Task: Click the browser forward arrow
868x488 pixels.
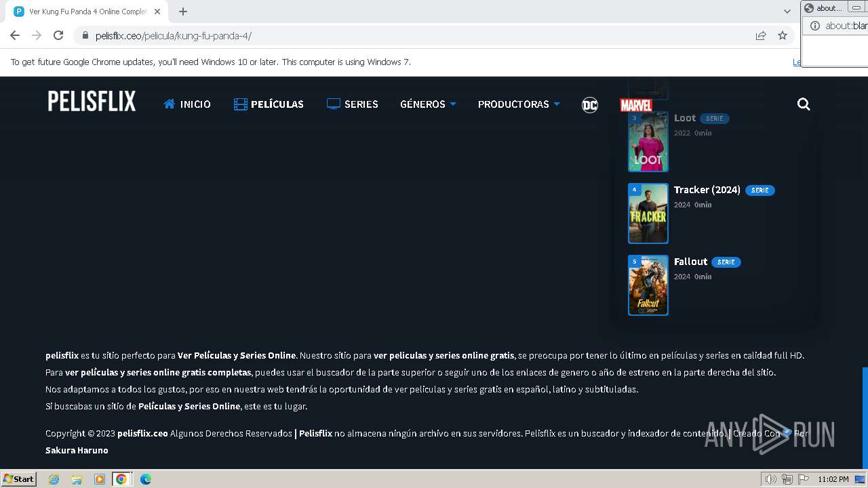Action: (37, 35)
